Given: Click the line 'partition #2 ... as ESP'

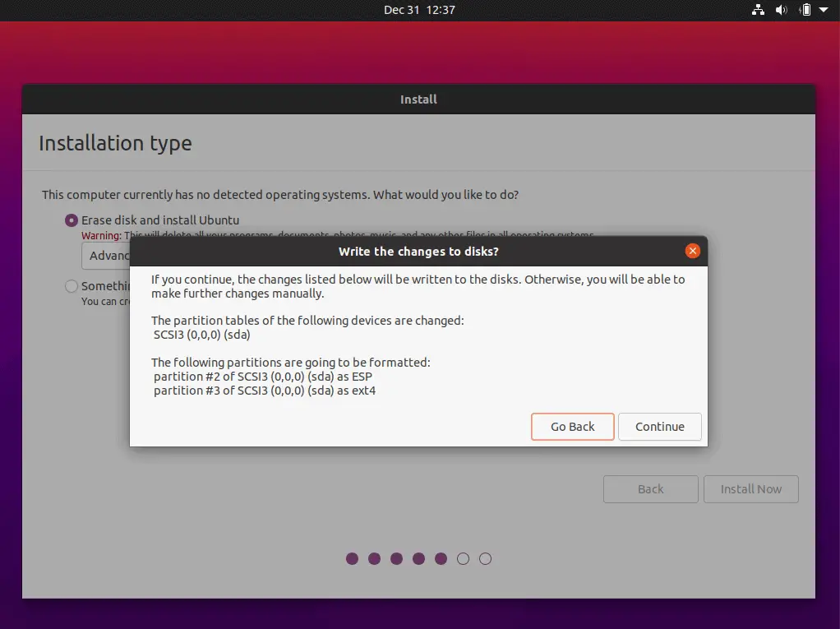Looking at the screenshot, I should pos(263,377).
